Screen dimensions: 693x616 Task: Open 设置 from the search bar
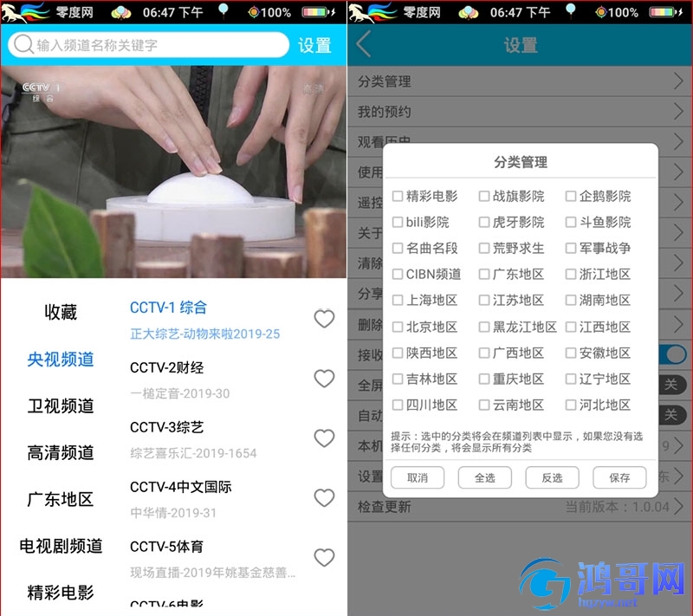click(x=314, y=46)
